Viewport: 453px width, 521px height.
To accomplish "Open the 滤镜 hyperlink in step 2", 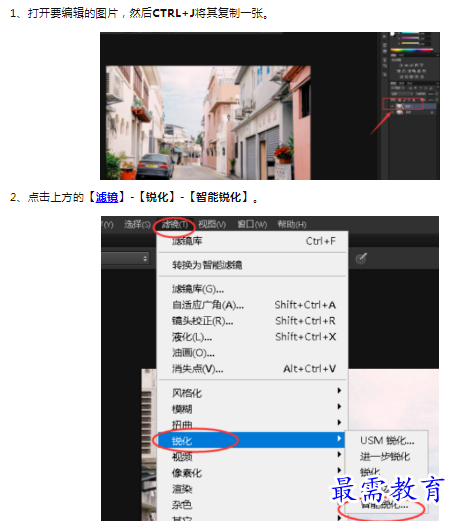I will point(107,197).
